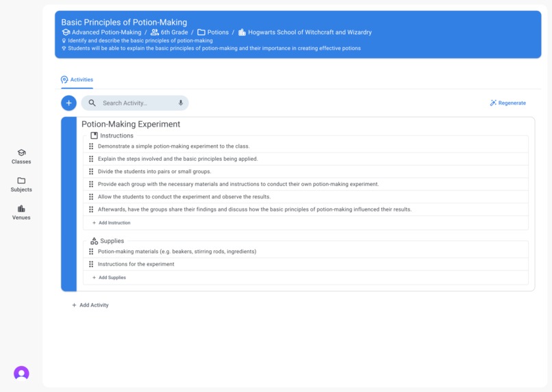Click Add Activity
This screenshot has height=392, width=552.
(90, 305)
